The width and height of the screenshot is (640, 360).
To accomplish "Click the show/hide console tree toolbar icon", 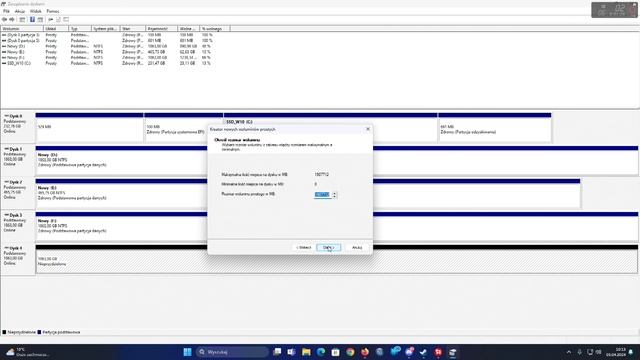I will pyautogui.click(x=22, y=20).
